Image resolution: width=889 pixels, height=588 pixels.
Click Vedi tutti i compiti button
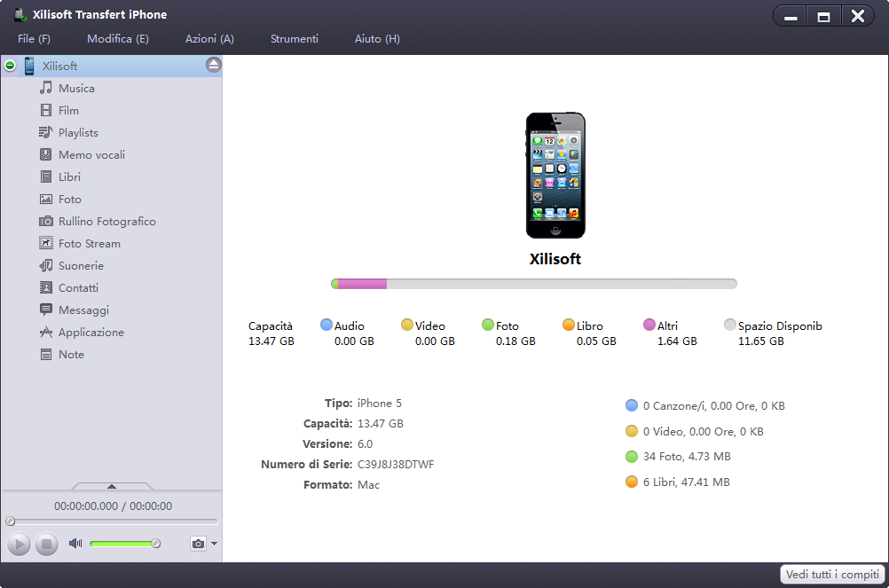[831, 575]
